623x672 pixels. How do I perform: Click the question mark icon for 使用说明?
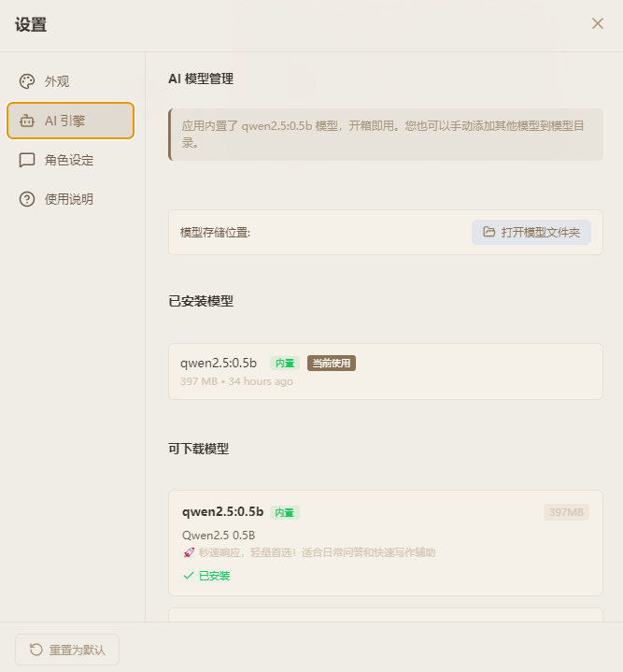click(27, 199)
